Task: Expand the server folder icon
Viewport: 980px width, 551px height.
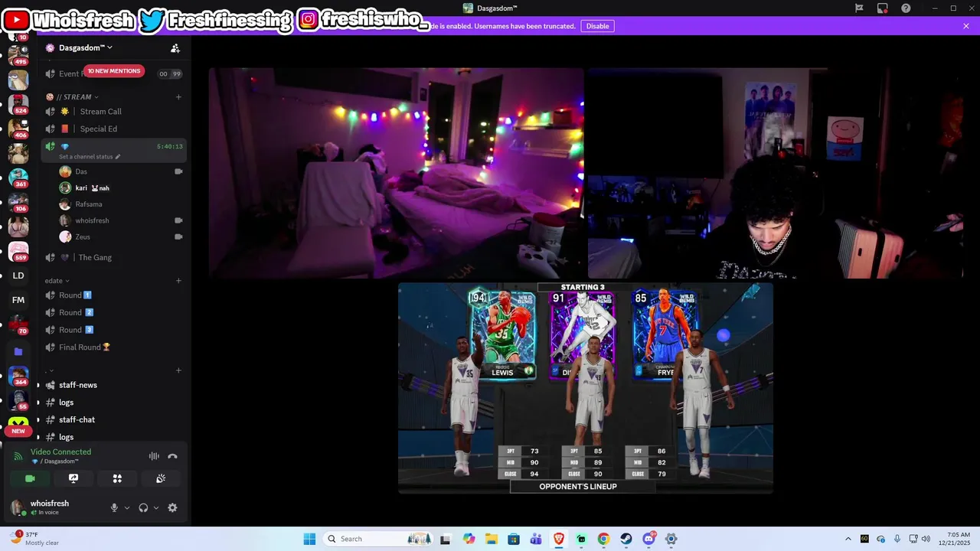Action: (18, 351)
